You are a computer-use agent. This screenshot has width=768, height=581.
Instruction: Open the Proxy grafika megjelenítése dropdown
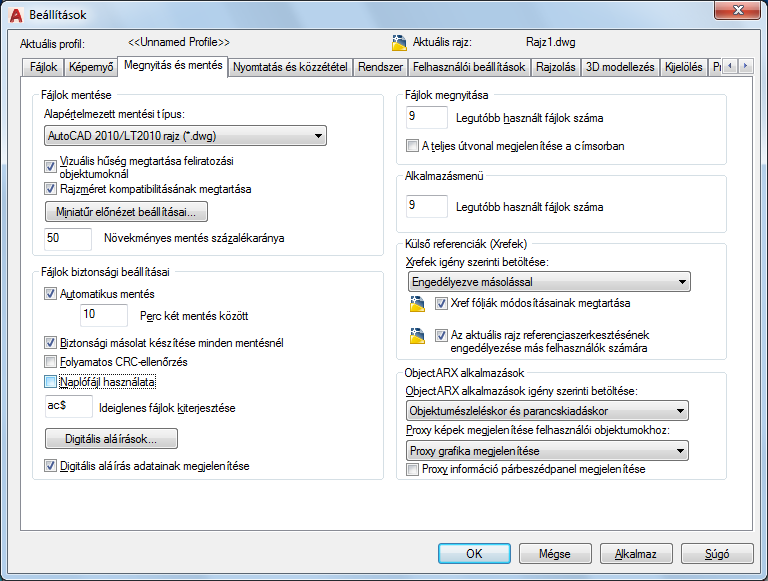pos(547,451)
